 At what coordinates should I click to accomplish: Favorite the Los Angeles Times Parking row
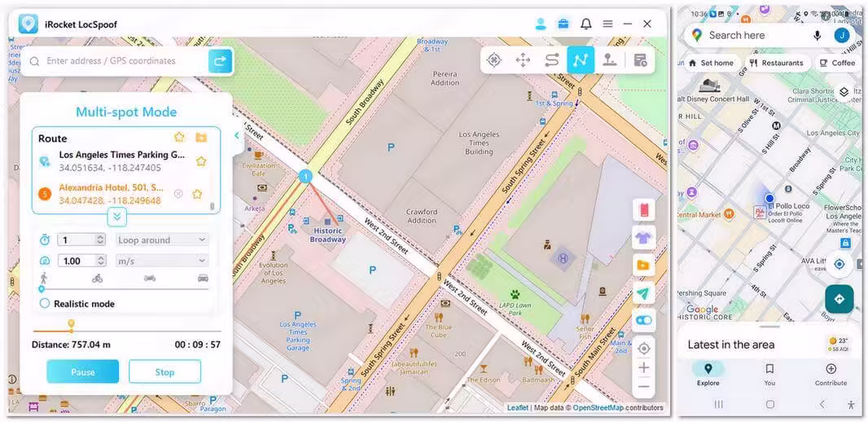[x=201, y=161]
